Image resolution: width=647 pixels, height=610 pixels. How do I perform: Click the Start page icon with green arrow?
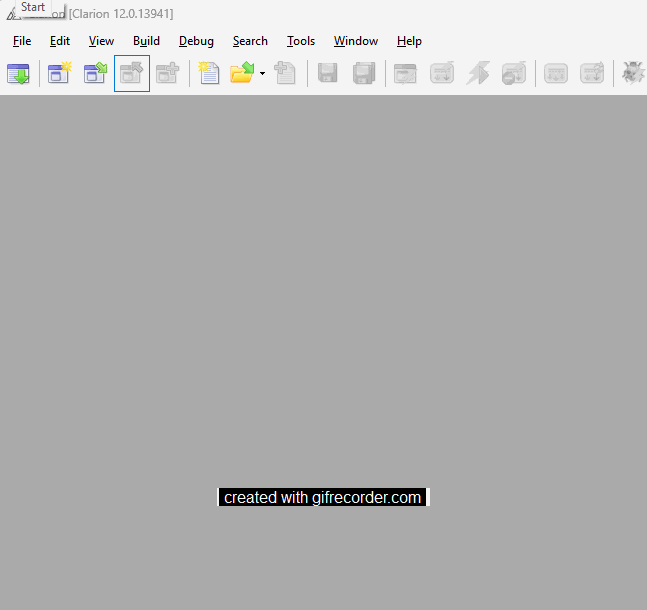18,73
